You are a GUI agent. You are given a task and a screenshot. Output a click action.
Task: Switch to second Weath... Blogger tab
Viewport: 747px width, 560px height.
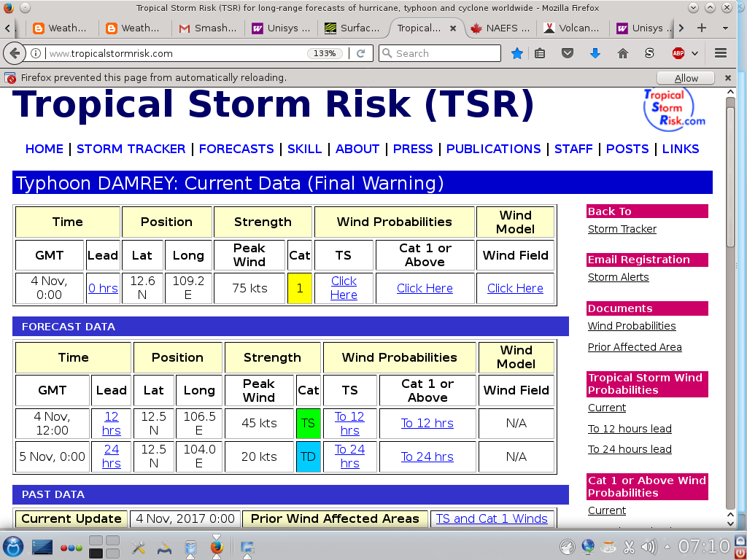tap(133, 28)
